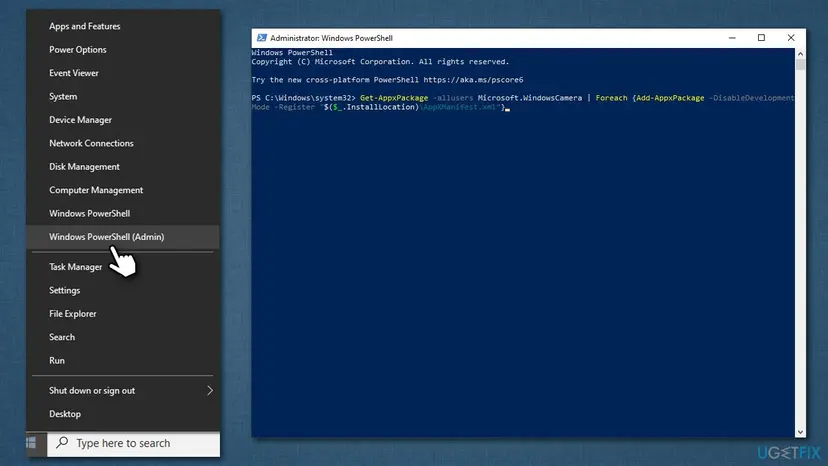Expand the Shut down submenu arrow
The width and height of the screenshot is (828, 466).
pyautogui.click(x=210, y=390)
